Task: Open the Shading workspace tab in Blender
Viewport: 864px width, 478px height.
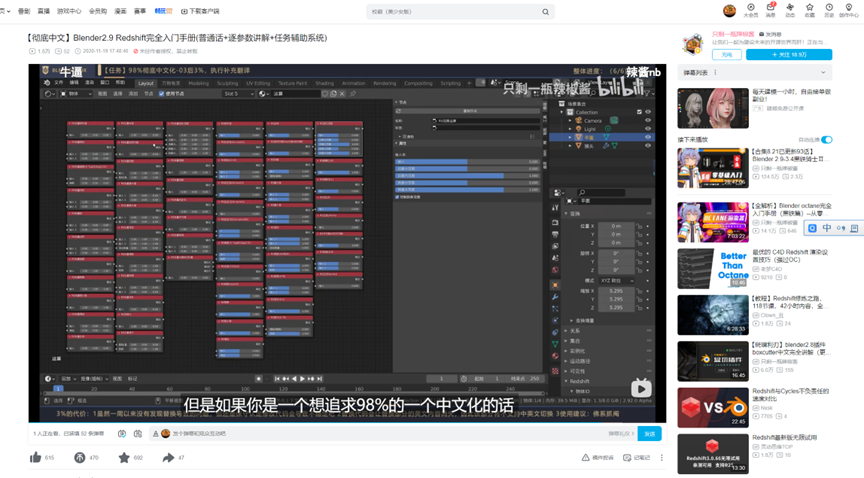Action: tap(325, 83)
